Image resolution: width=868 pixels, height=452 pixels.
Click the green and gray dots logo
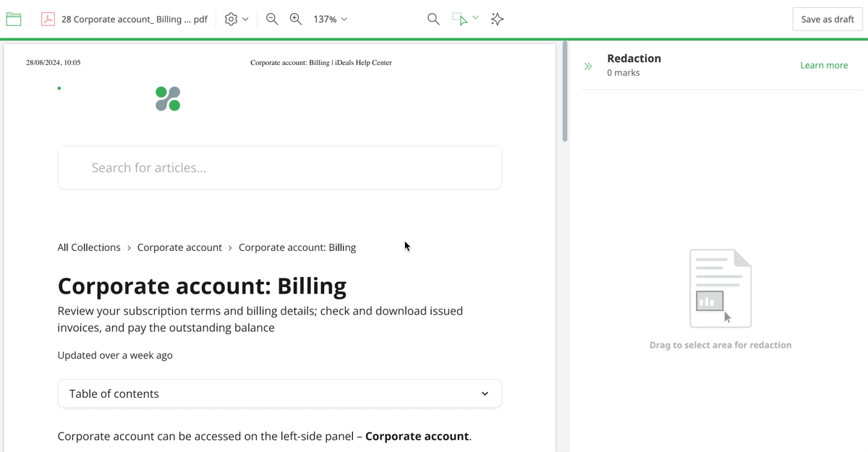(168, 98)
